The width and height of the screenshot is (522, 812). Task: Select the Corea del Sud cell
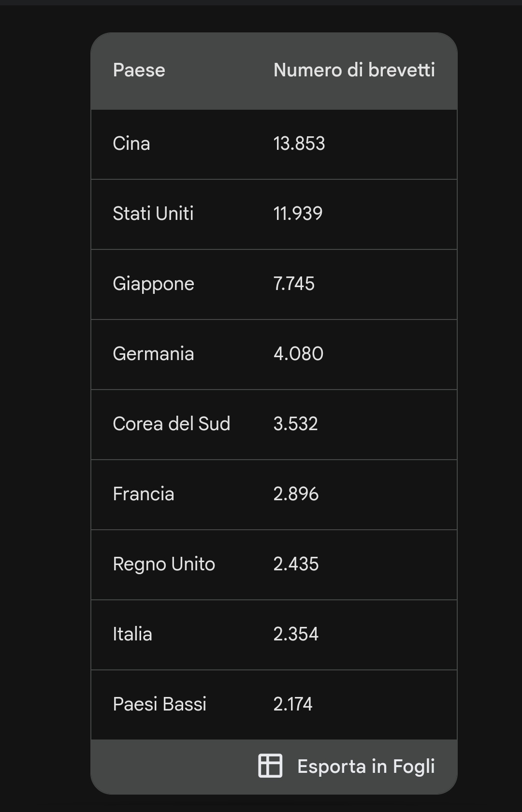(x=172, y=424)
